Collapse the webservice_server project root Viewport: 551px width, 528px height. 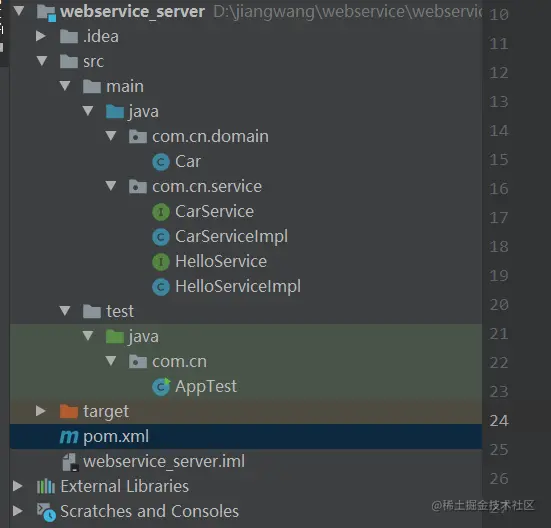click(x=19, y=11)
